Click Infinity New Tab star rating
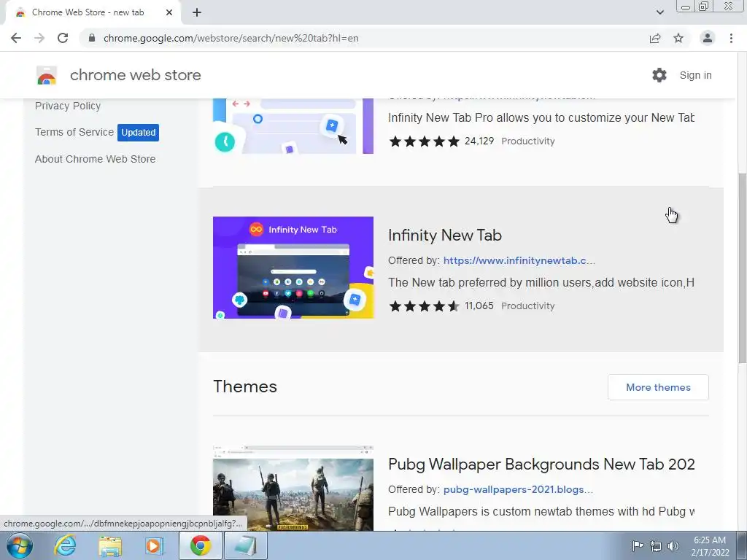 [424, 306]
